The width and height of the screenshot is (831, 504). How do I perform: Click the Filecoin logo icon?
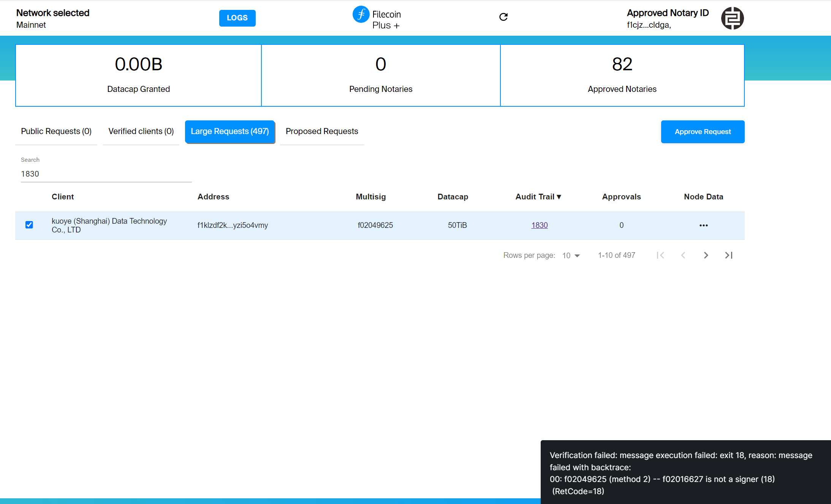pos(360,15)
